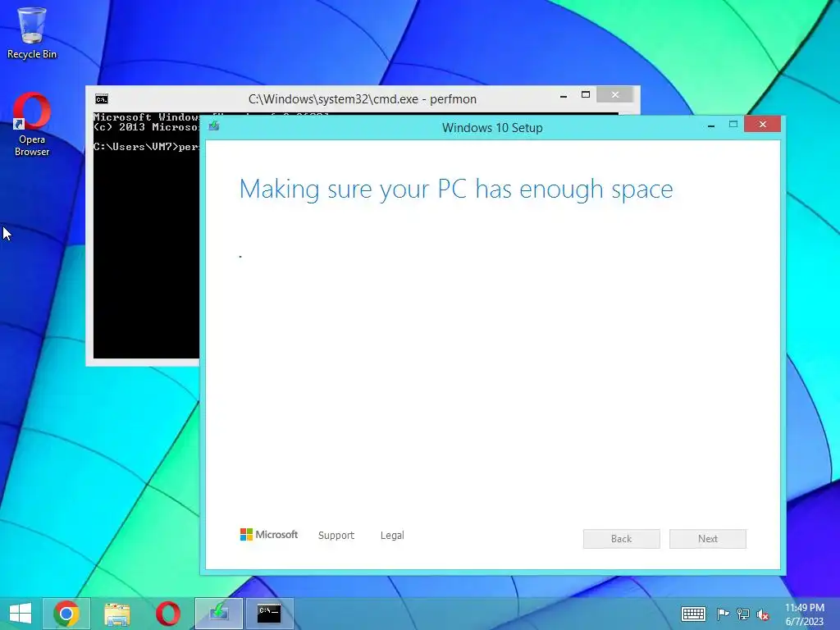
Task: Click the Back button in Setup
Action: [x=622, y=539]
